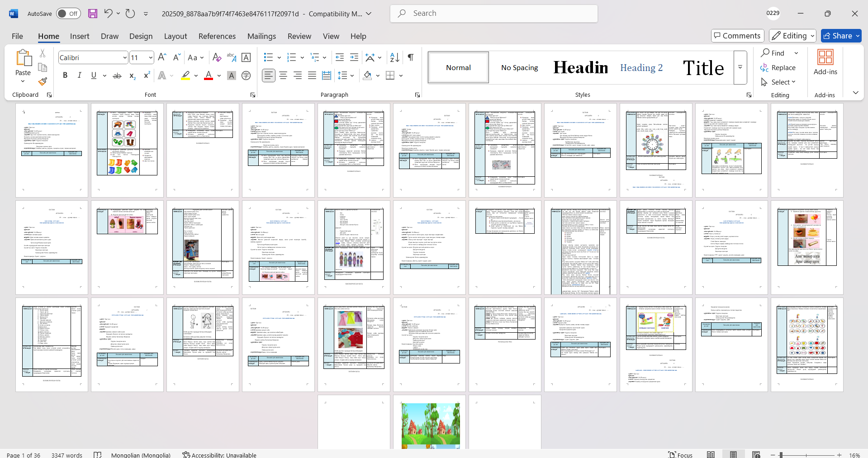This screenshot has height=458, width=868.
Task: Expand bullet list style dropdown
Action: (x=279, y=57)
